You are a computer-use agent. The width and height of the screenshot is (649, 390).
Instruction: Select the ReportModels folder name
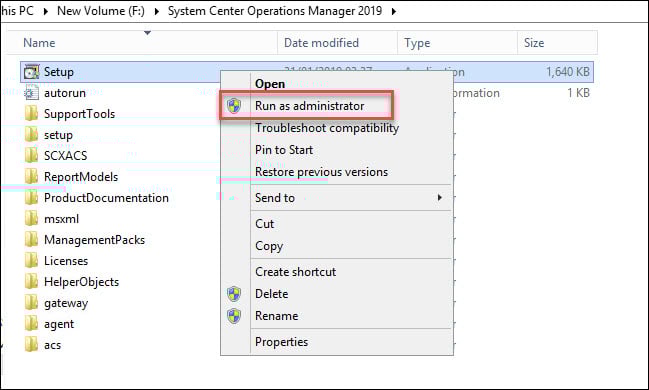[x=81, y=177]
